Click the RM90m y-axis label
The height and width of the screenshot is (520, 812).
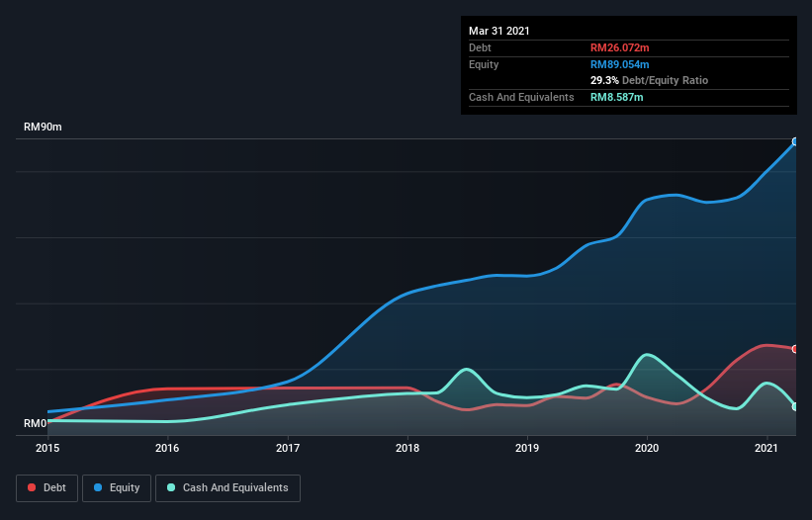click(x=43, y=127)
